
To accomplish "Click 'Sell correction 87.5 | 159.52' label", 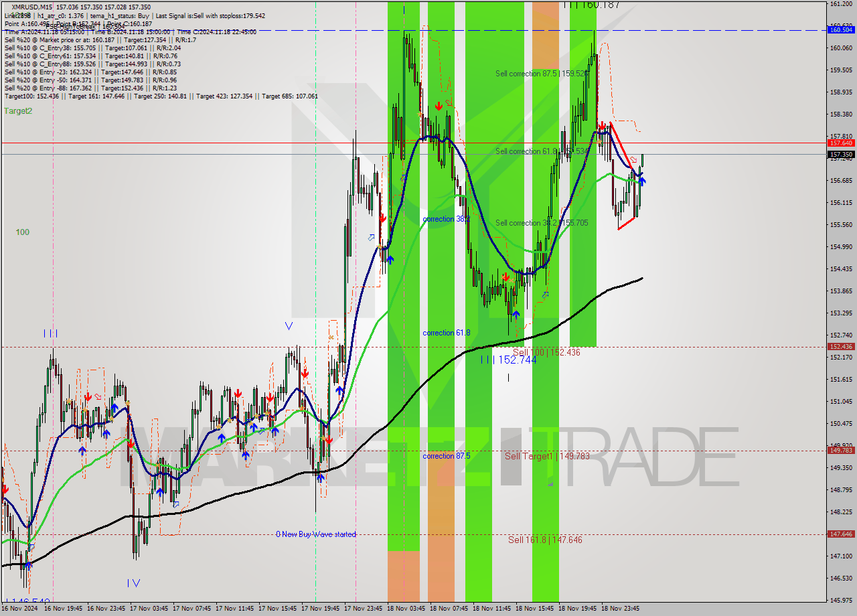I will click(542, 74).
